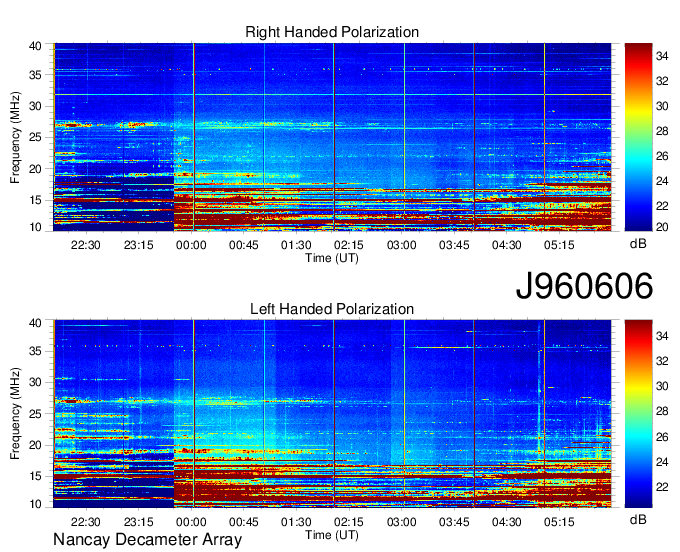Screen dimensions: 680x552
Task: Click the 10 MHz tick on the left-handed plot
Action: coord(35,504)
